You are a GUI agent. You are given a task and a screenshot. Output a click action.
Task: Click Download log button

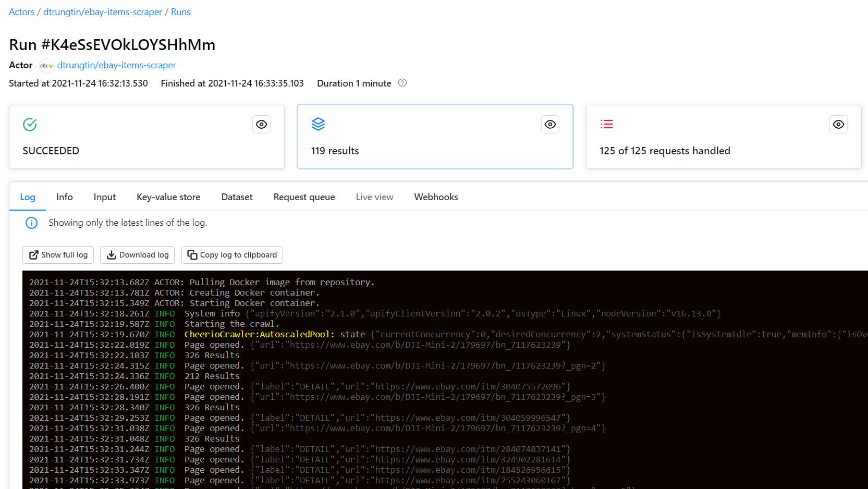(138, 255)
